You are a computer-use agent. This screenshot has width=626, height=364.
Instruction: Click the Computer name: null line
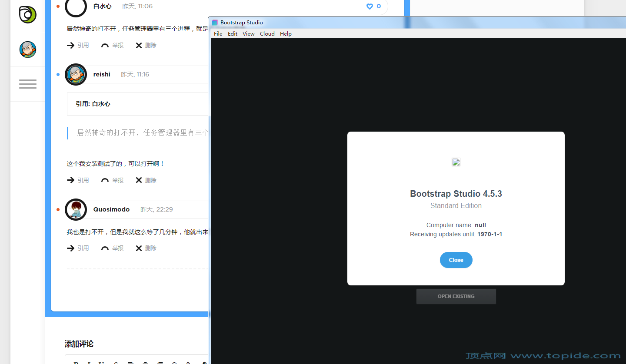pos(456,225)
